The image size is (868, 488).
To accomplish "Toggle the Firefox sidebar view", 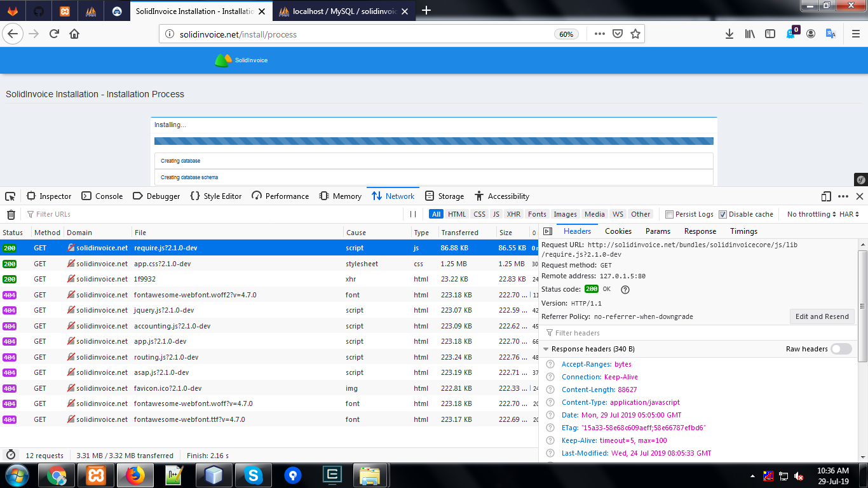I will point(770,34).
